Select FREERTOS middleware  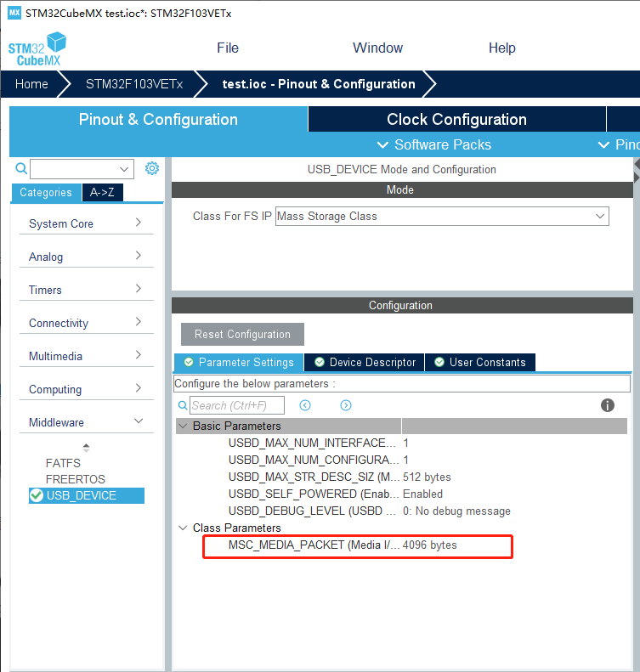pyautogui.click(x=75, y=479)
